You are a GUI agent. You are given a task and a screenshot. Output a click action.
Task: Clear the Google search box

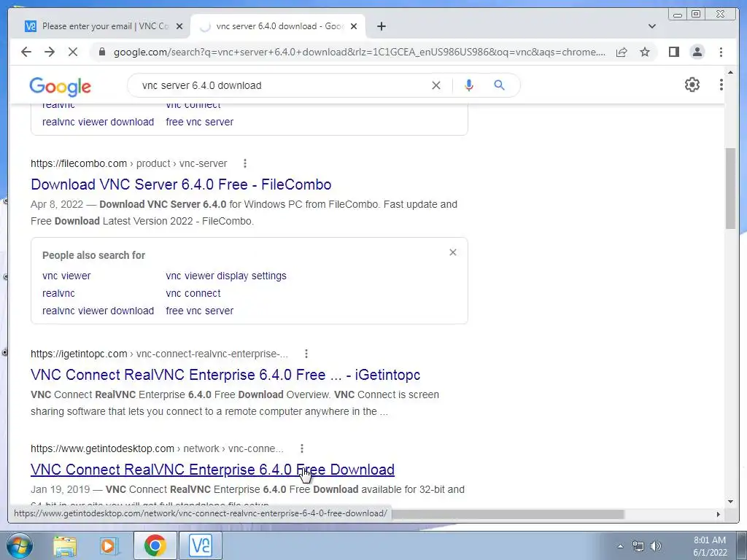(436, 85)
